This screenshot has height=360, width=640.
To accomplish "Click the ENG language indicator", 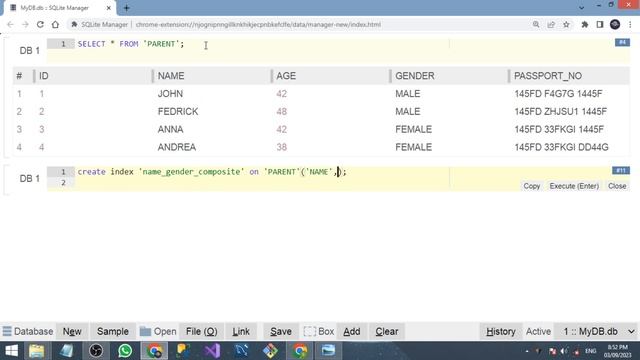I will click(591, 351).
